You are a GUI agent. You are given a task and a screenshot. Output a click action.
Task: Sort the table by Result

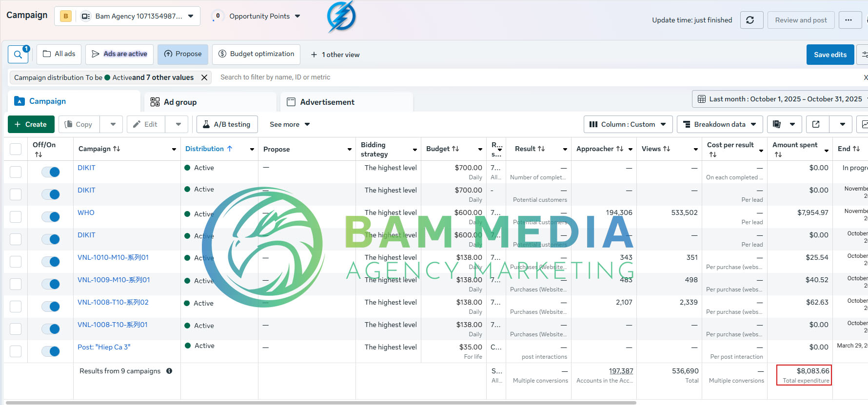tap(541, 149)
